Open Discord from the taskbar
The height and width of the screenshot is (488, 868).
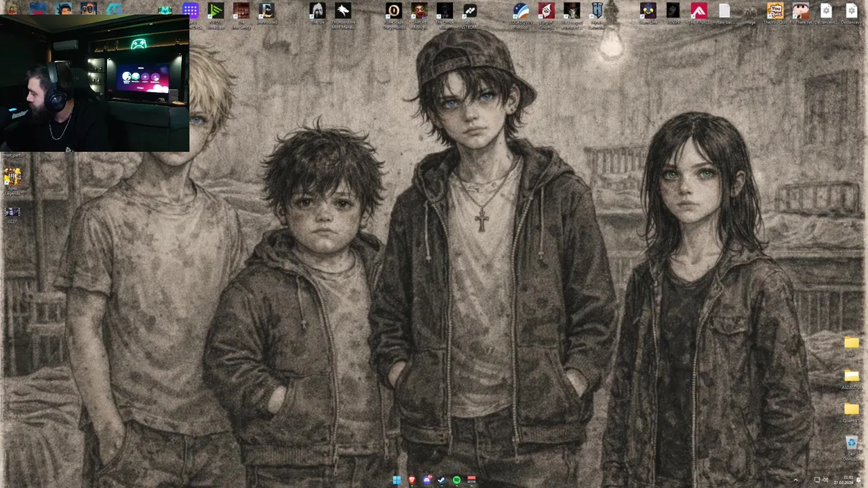[427, 481]
